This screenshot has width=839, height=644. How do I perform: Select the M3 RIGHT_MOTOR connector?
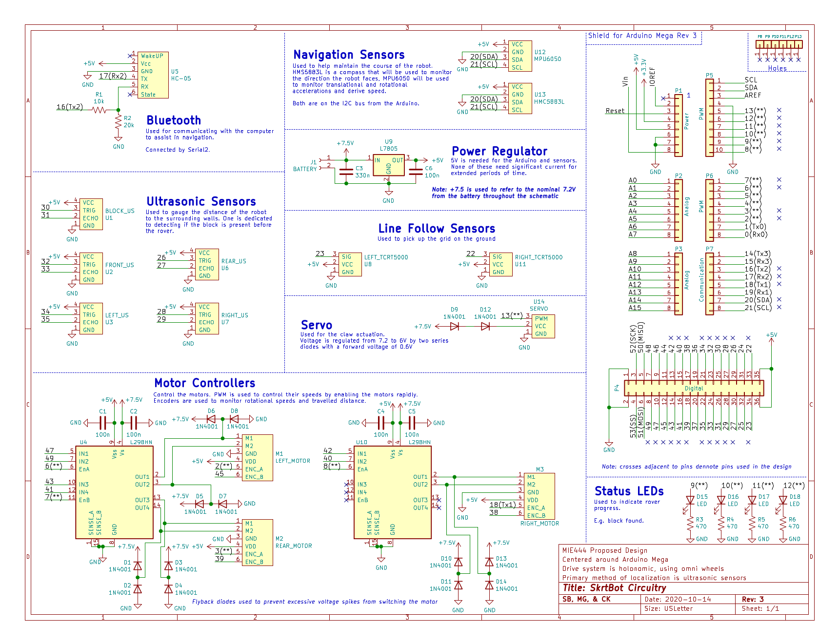(x=539, y=496)
